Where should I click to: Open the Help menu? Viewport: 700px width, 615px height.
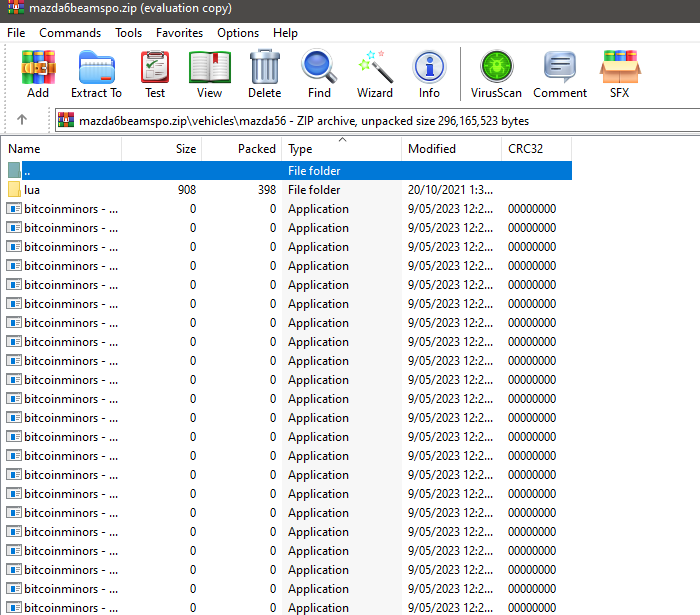(285, 33)
